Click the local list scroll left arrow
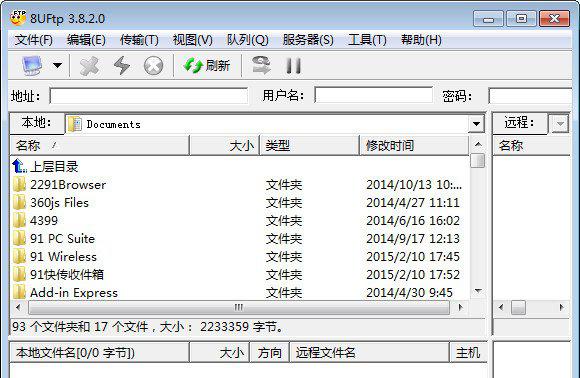The width and height of the screenshot is (580, 378). tap(18, 307)
